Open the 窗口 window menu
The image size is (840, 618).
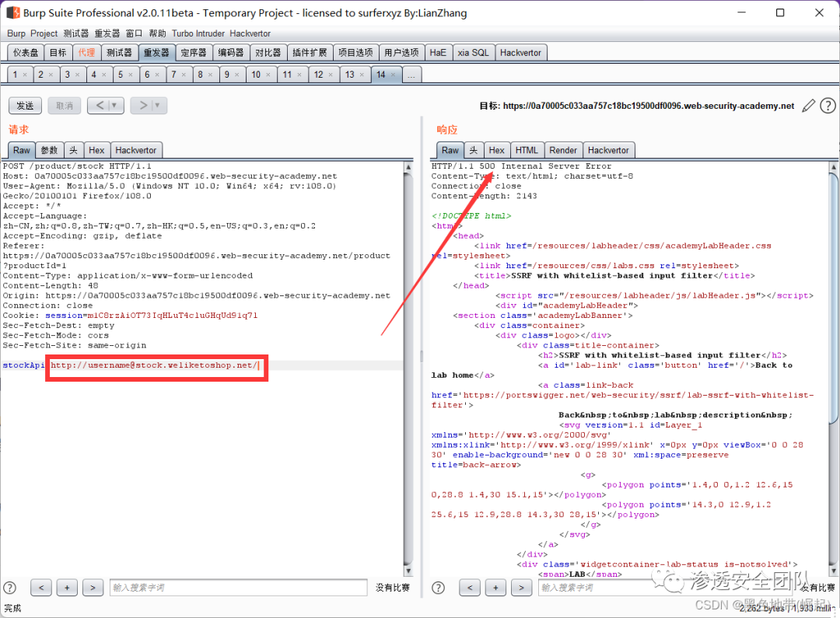click(134, 33)
